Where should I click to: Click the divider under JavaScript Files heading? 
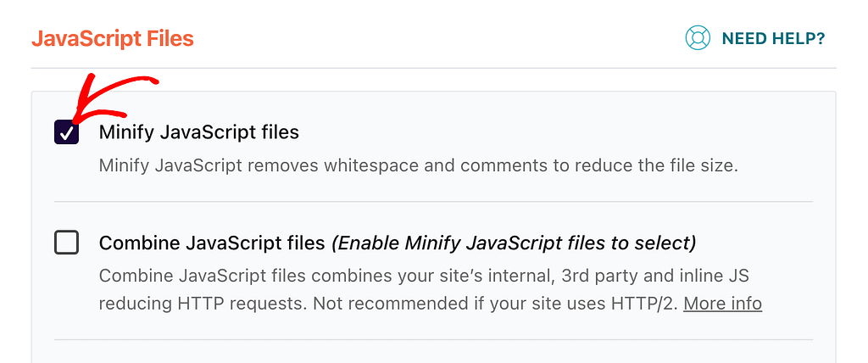point(433,68)
